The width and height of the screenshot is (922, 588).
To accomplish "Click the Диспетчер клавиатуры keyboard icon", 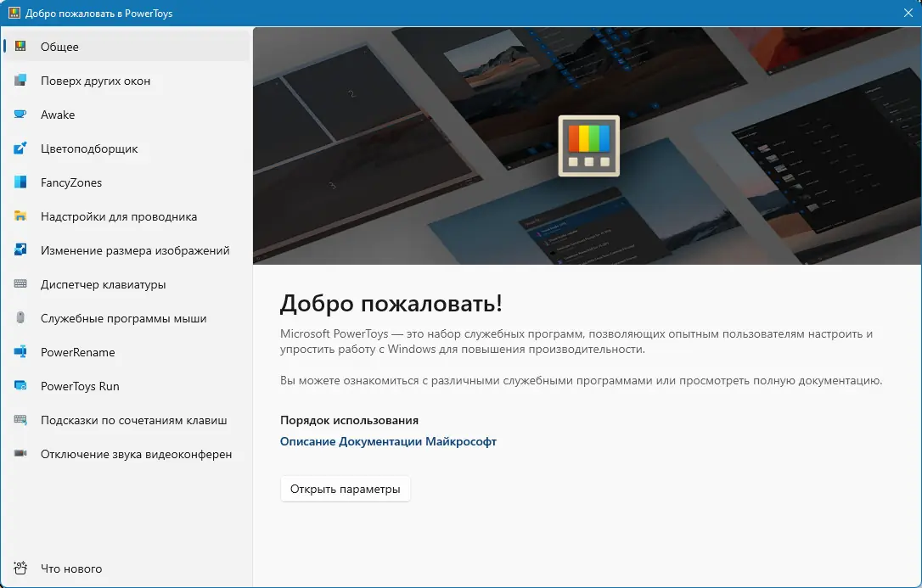I will tap(20, 284).
